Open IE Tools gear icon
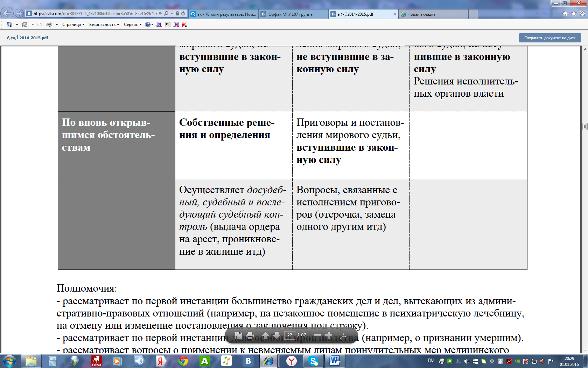The height and width of the screenshot is (368, 588). click(582, 14)
